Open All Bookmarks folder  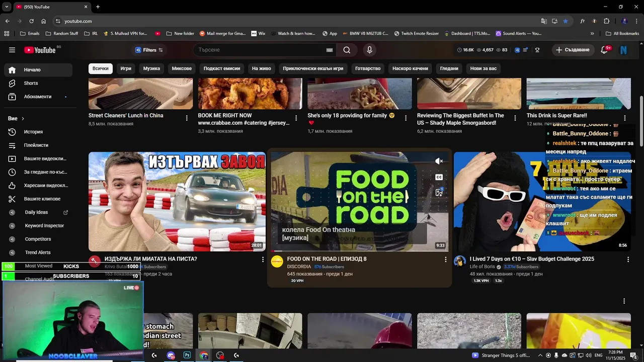[623, 34]
